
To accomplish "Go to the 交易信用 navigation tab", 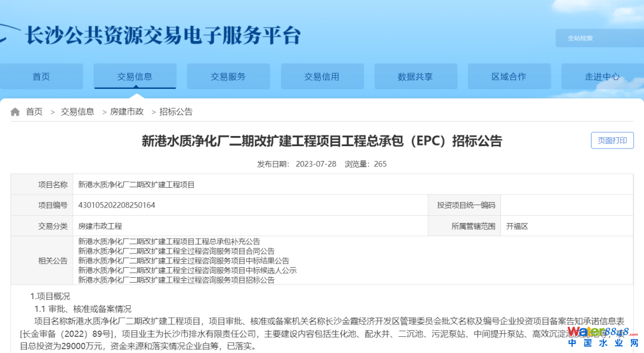I will tap(321, 76).
